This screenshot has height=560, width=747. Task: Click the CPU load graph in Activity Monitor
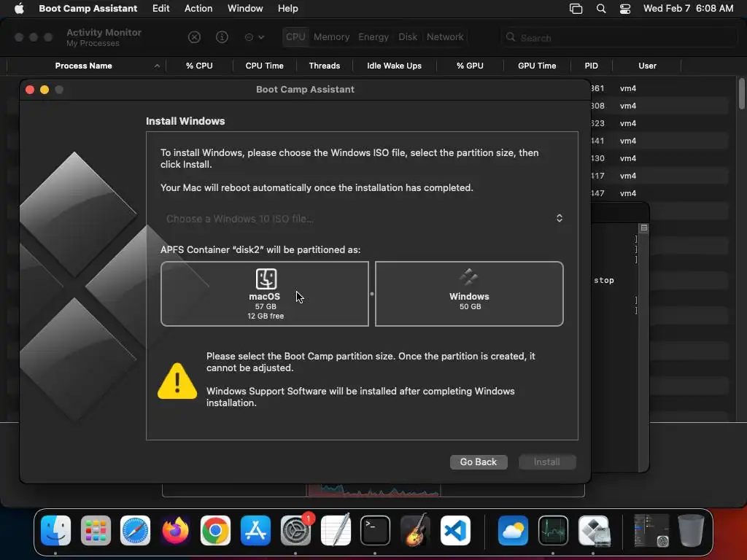pos(373,490)
